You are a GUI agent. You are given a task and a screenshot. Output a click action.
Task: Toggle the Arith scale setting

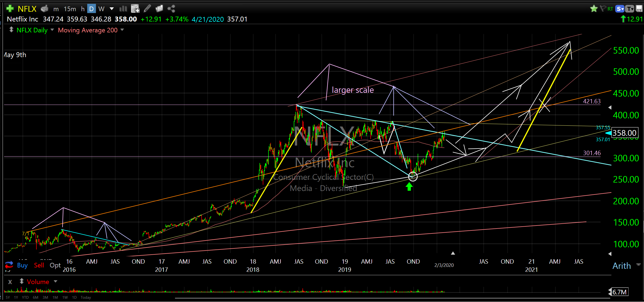pyautogui.click(x=621, y=266)
